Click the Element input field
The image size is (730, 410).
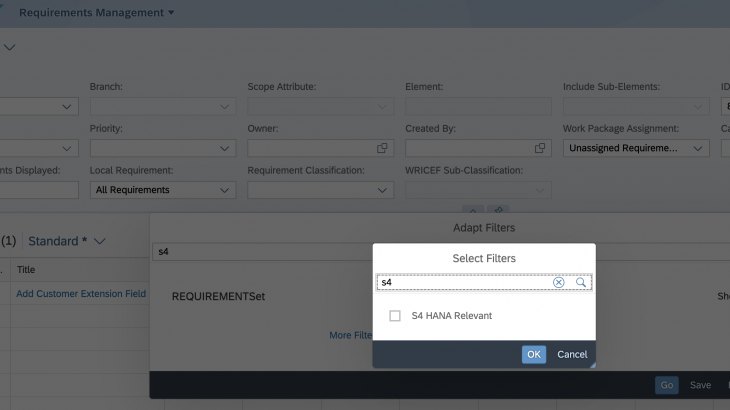coord(479,107)
